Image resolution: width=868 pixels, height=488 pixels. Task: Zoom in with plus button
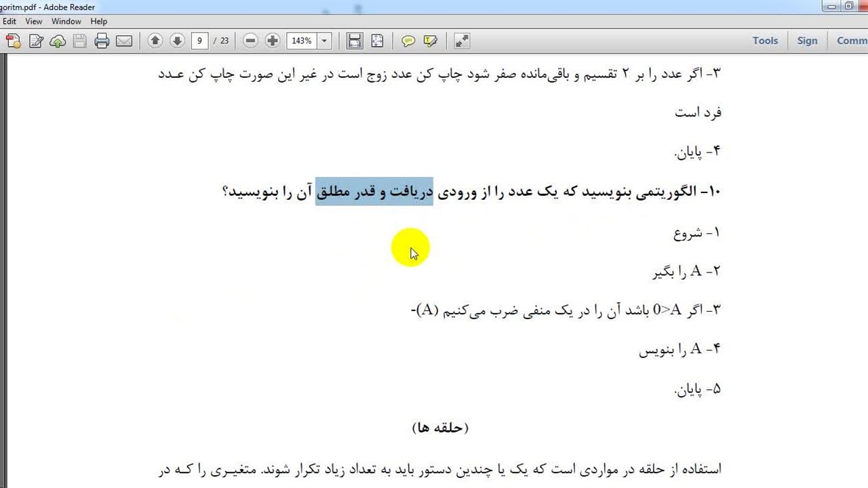click(x=273, y=41)
